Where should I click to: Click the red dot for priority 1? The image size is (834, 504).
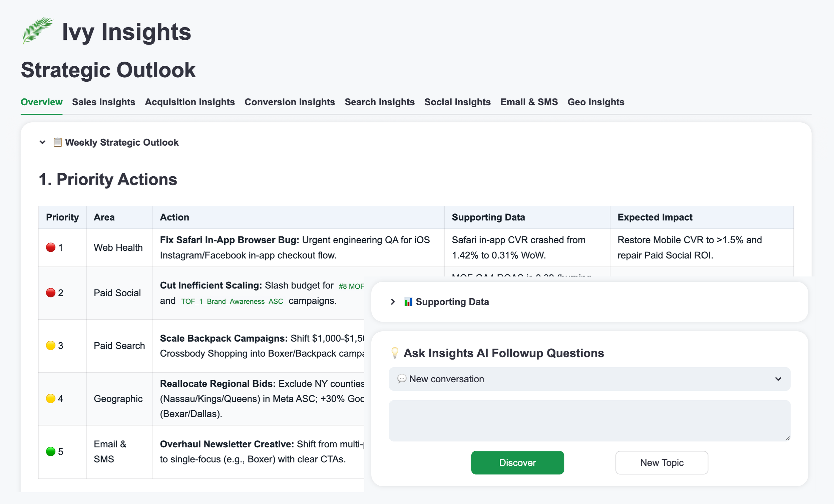pos(51,248)
